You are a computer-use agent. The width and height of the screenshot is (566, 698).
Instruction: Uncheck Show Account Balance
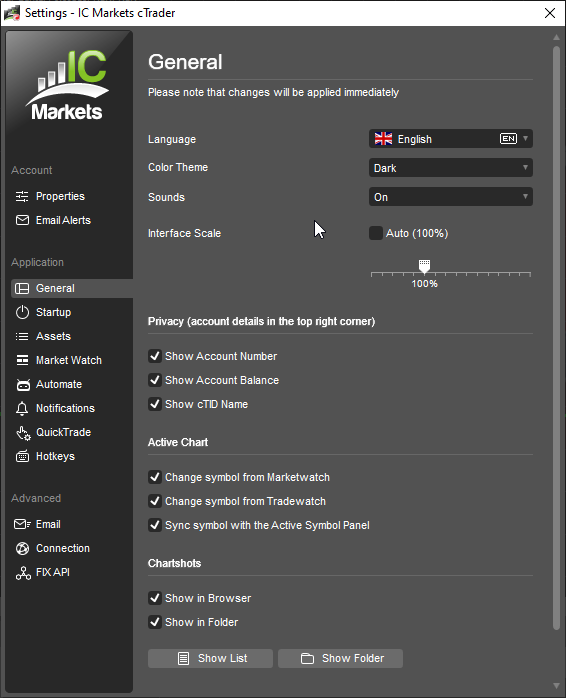(x=155, y=380)
